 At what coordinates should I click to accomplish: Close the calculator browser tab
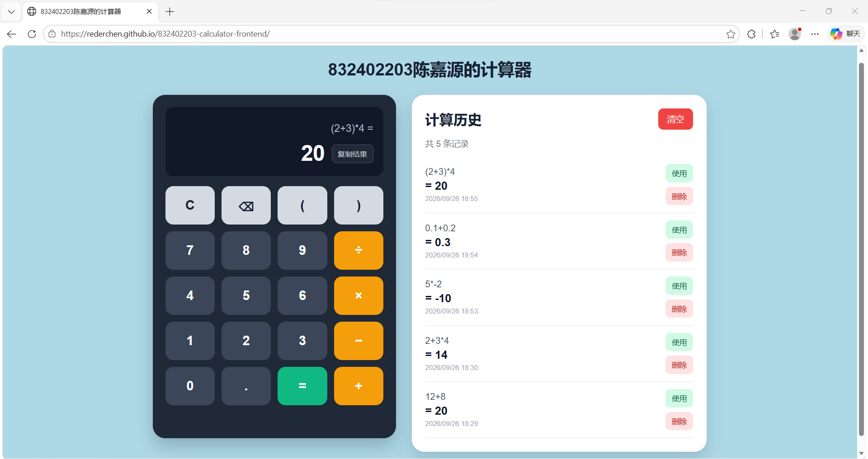[149, 11]
